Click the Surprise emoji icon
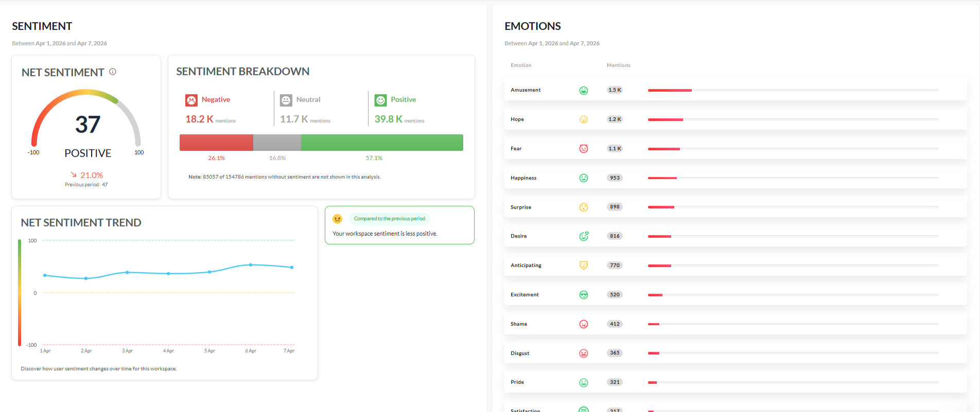Image resolution: width=980 pixels, height=412 pixels. pos(584,207)
